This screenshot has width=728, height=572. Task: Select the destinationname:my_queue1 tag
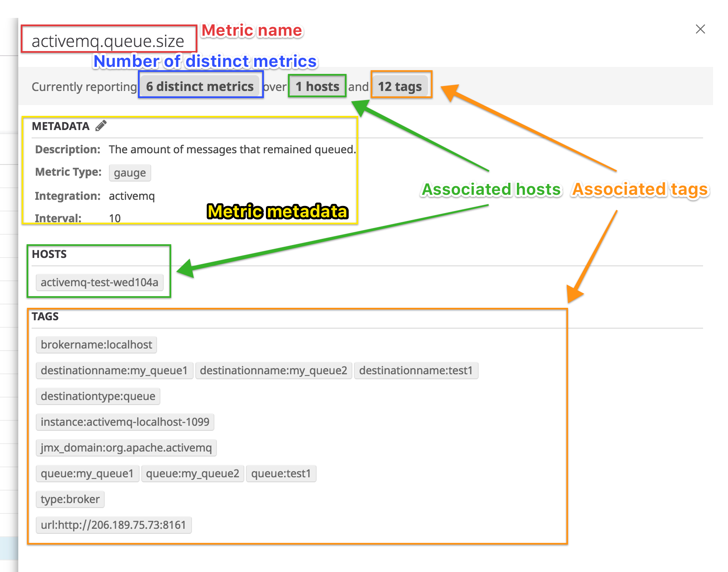coord(114,371)
